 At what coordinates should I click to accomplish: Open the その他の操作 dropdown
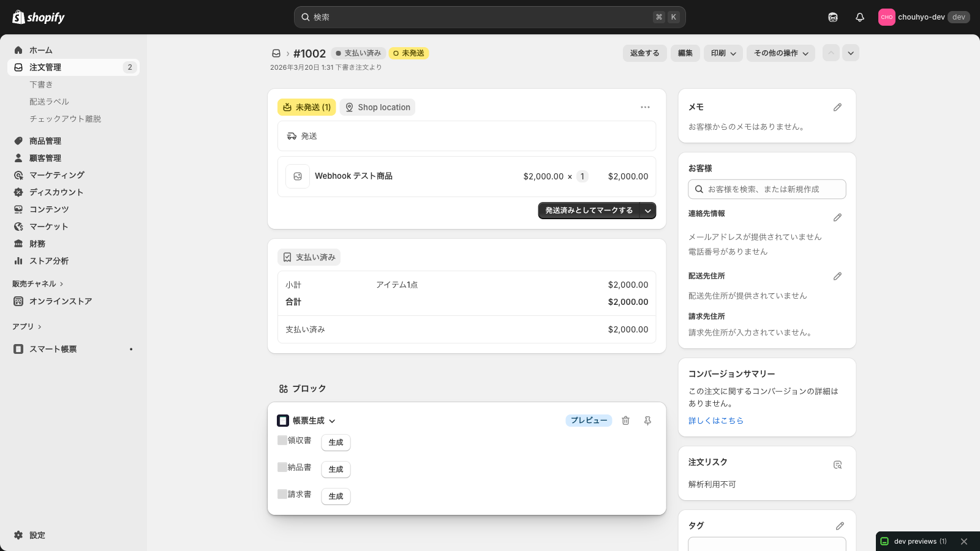point(780,53)
